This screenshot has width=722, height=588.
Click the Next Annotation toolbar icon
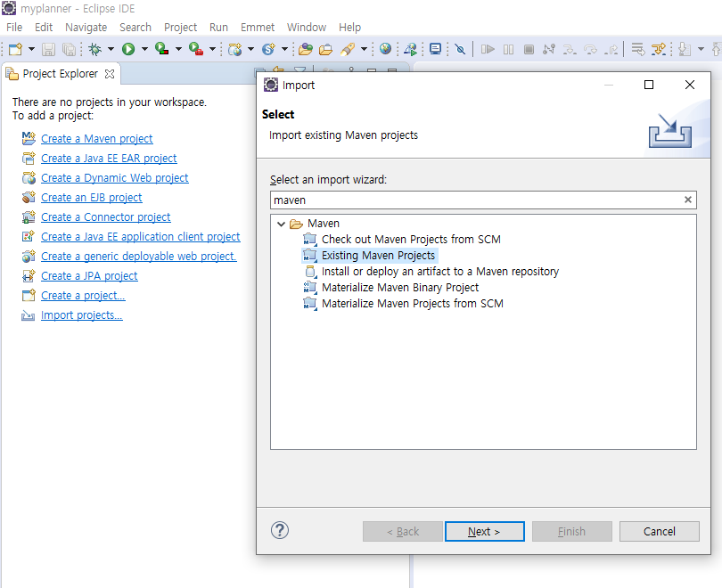(x=685, y=49)
